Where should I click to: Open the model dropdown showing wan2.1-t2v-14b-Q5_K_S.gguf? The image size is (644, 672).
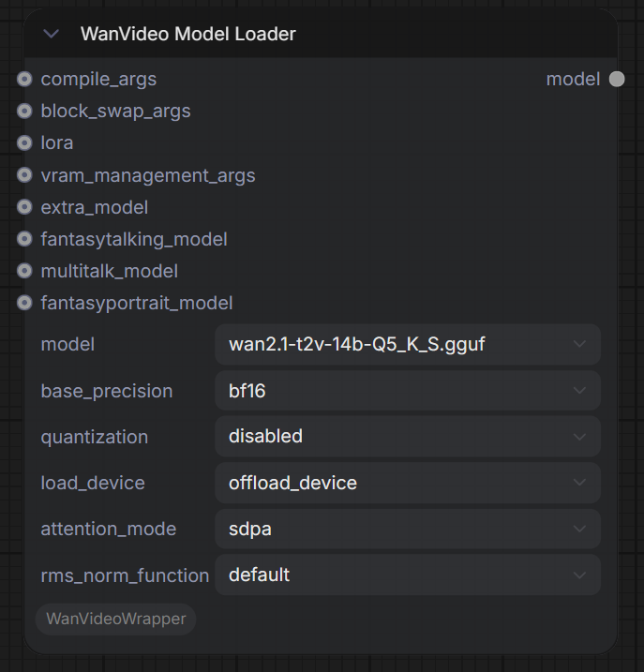(x=408, y=345)
